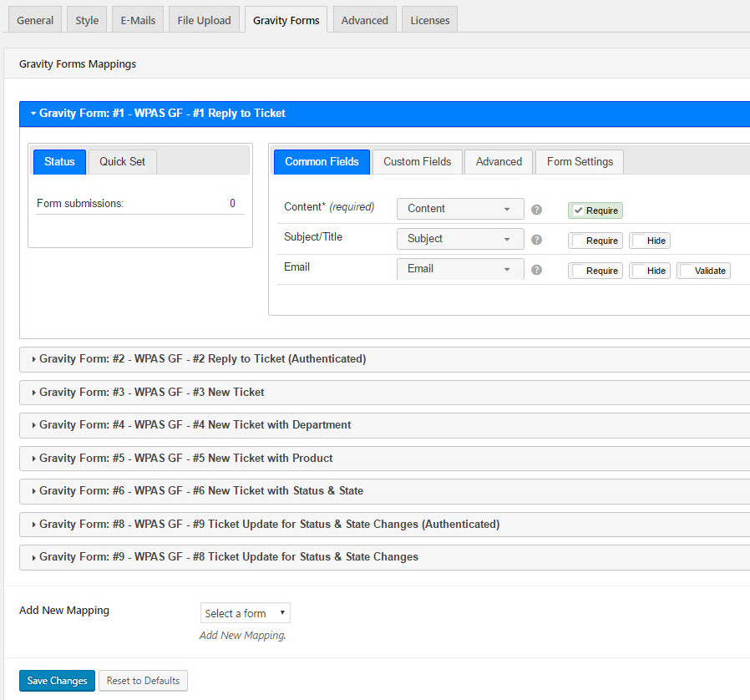Screen dimensions: 750x700
Task: Open Select a form dropdown
Action: point(245,613)
